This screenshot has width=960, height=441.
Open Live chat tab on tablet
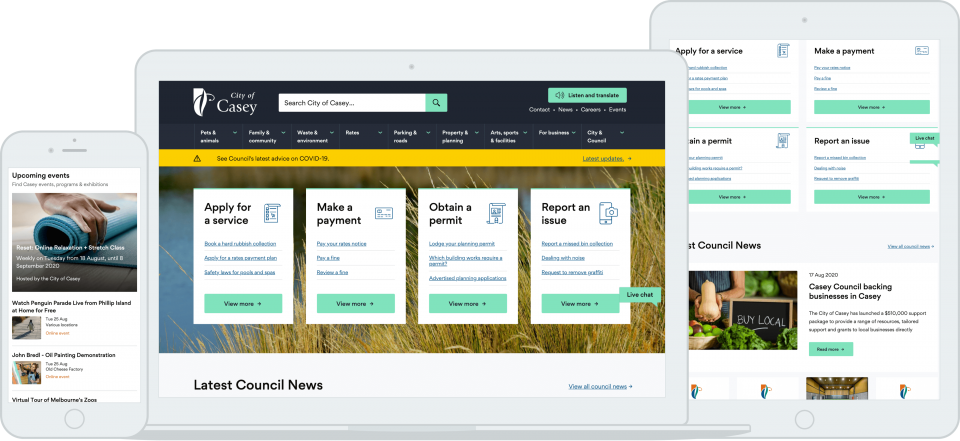point(924,138)
